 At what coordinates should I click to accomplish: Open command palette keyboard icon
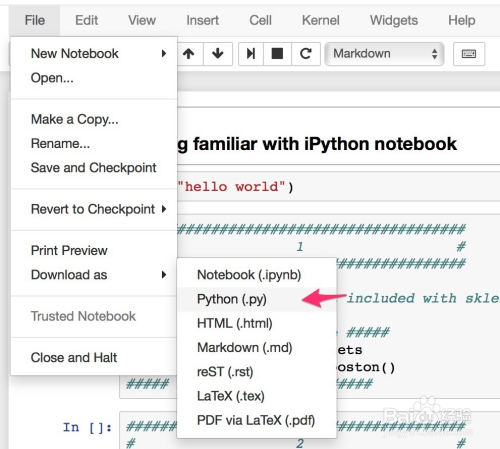[x=469, y=54]
